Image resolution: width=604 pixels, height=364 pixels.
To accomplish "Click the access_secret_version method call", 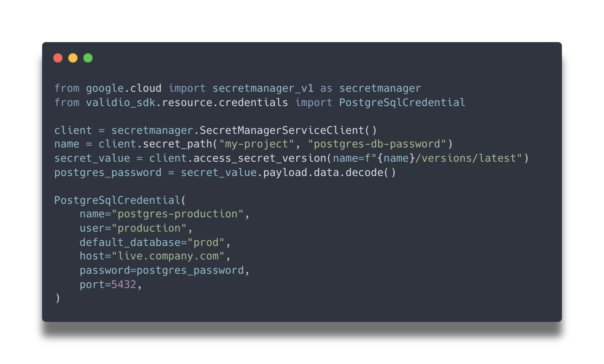I will (260, 158).
